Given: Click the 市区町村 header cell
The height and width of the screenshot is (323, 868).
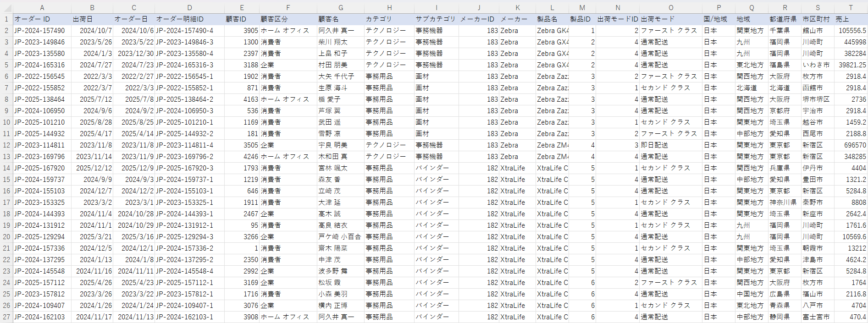Looking at the screenshot, I should click(x=818, y=19).
